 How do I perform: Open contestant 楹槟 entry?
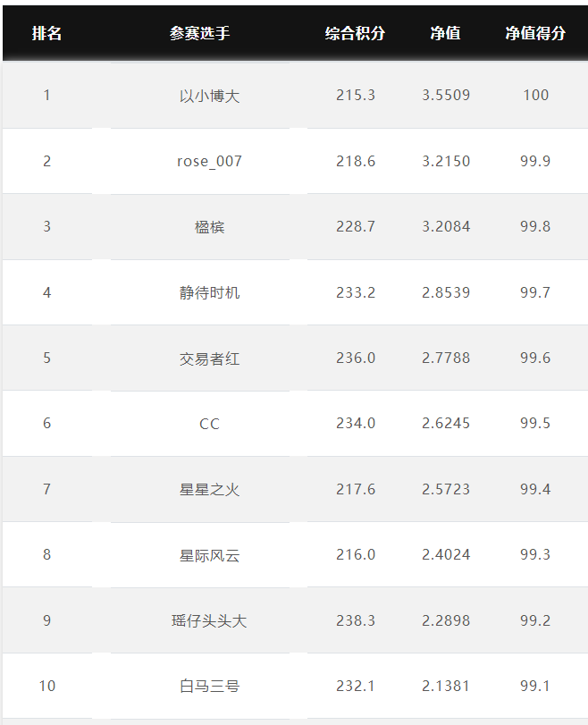point(209,227)
